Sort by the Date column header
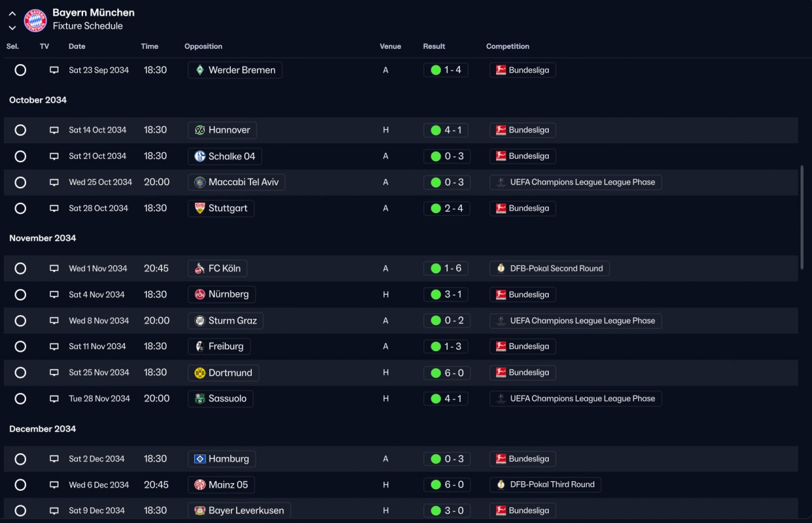812x523 pixels. click(77, 46)
